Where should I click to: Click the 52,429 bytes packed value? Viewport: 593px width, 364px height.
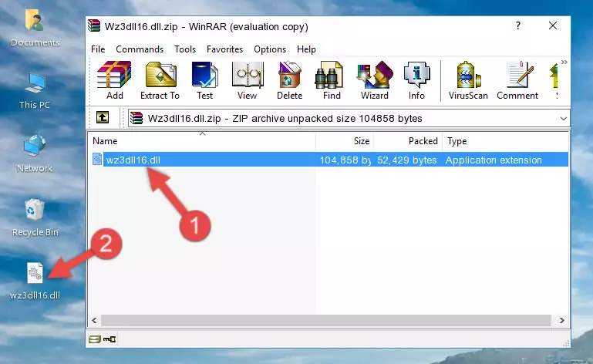pos(407,160)
